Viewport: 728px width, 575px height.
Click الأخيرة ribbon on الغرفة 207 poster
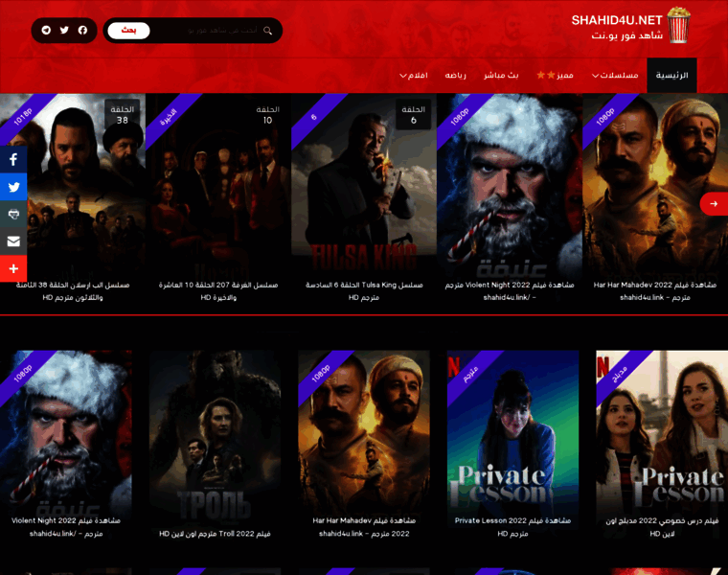click(x=169, y=117)
